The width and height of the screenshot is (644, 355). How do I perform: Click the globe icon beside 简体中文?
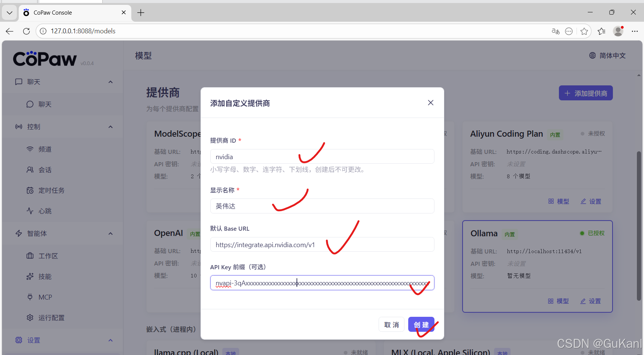tap(592, 55)
